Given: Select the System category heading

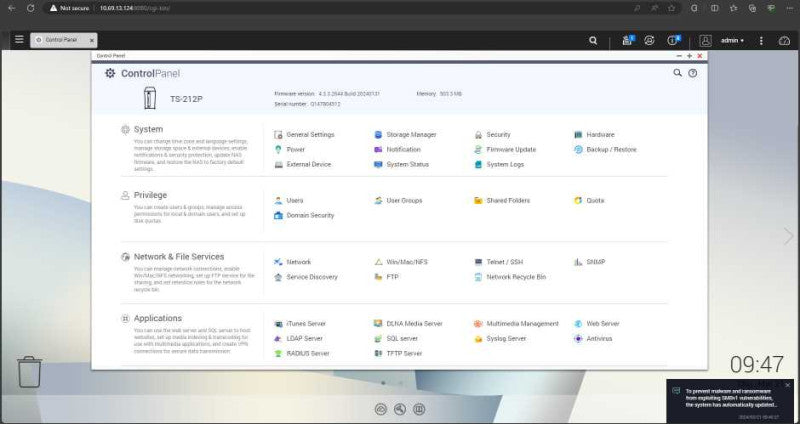Looking at the screenshot, I should pos(148,130).
